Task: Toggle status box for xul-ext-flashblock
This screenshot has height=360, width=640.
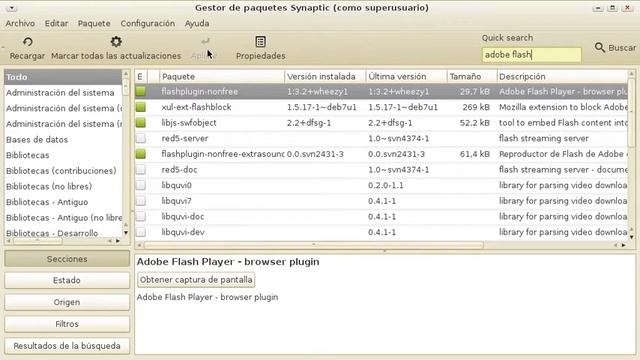Action: point(141,107)
